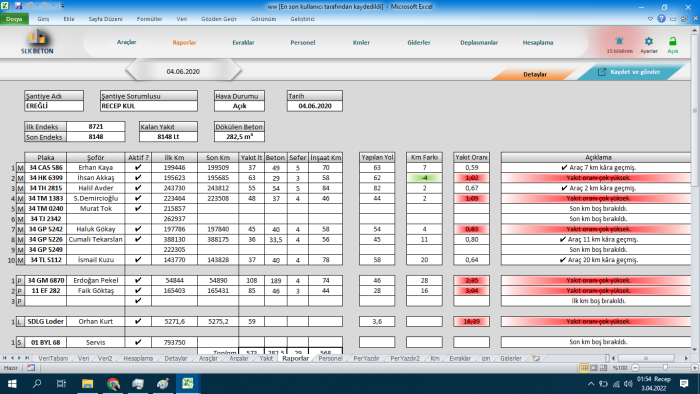This screenshot has height=394, width=700.
Task: Switch to Page Break Preview icon
Action: point(603,368)
